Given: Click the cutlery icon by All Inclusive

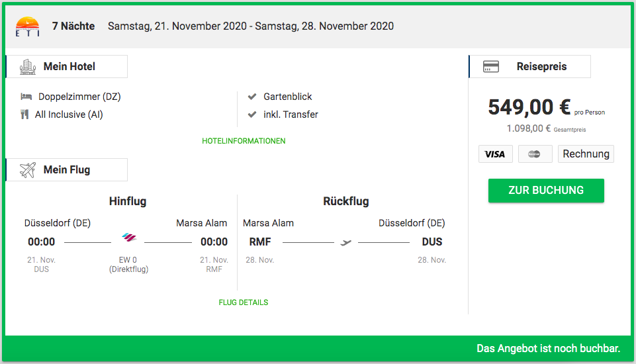Looking at the screenshot, I should 24,114.
